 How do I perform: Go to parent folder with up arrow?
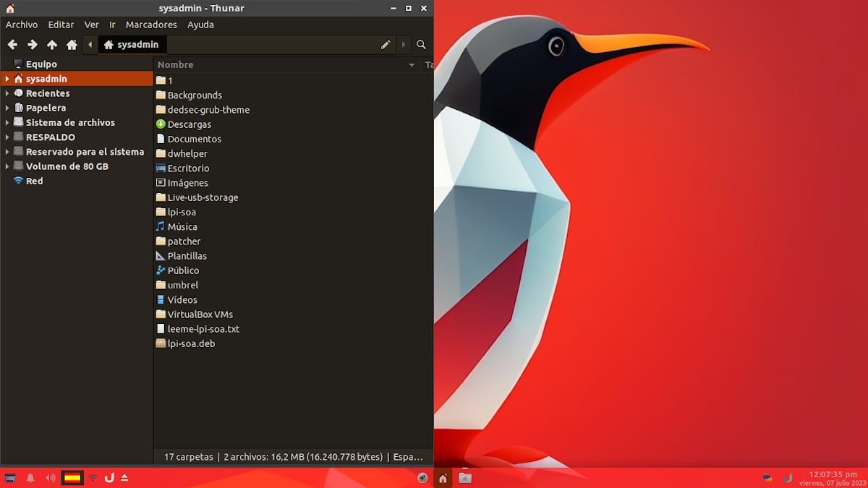[x=52, y=45]
